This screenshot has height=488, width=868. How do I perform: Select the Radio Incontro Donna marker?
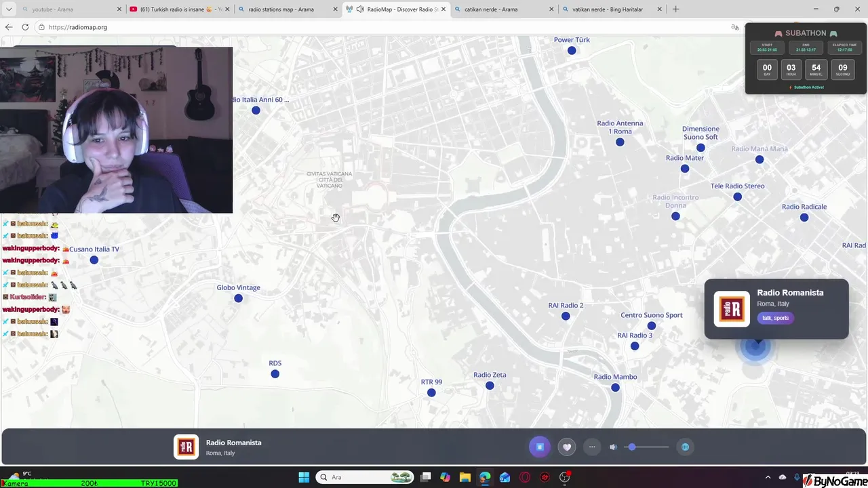[x=675, y=216]
